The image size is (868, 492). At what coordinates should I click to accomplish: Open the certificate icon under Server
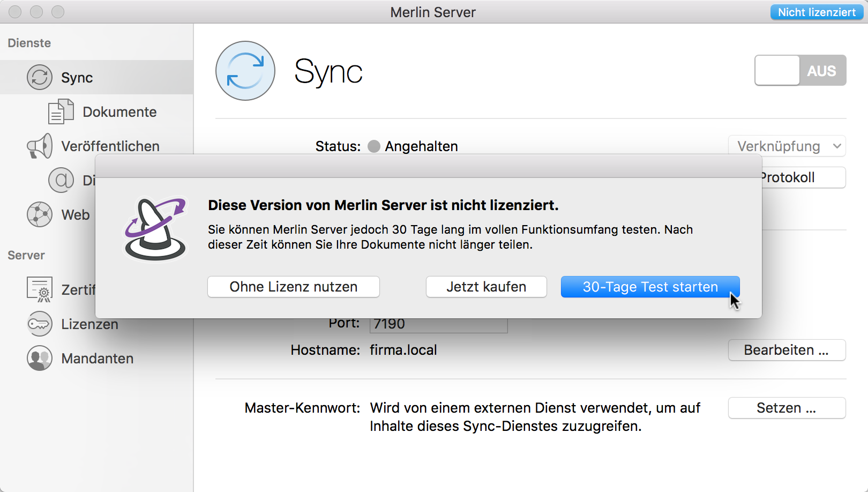point(40,289)
